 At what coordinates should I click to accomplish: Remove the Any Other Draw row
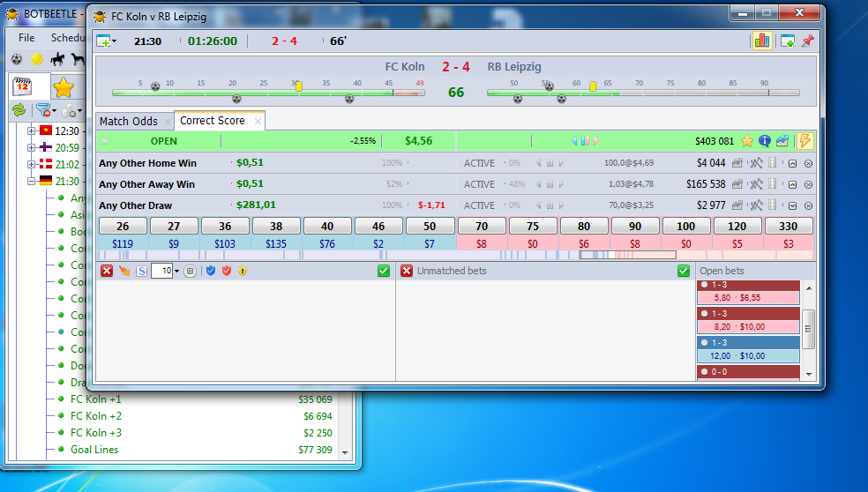click(x=808, y=205)
